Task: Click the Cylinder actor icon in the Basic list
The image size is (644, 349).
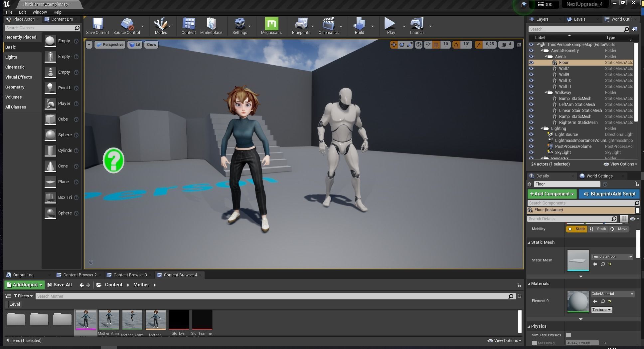Action: click(50, 151)
